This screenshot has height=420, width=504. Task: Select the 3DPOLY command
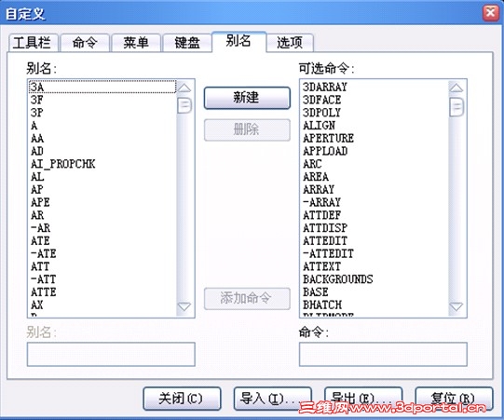(x=375, y=113)
